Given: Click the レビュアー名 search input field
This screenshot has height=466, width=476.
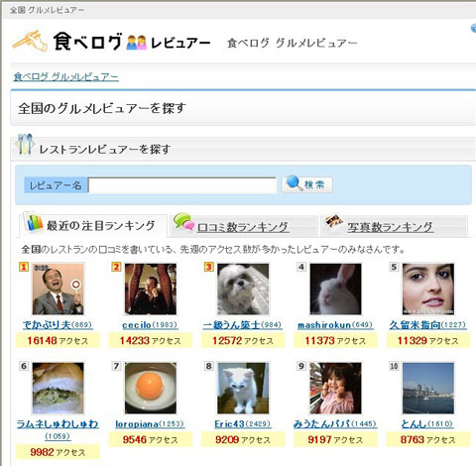Looking at the screenshot, I should [182, 185].
